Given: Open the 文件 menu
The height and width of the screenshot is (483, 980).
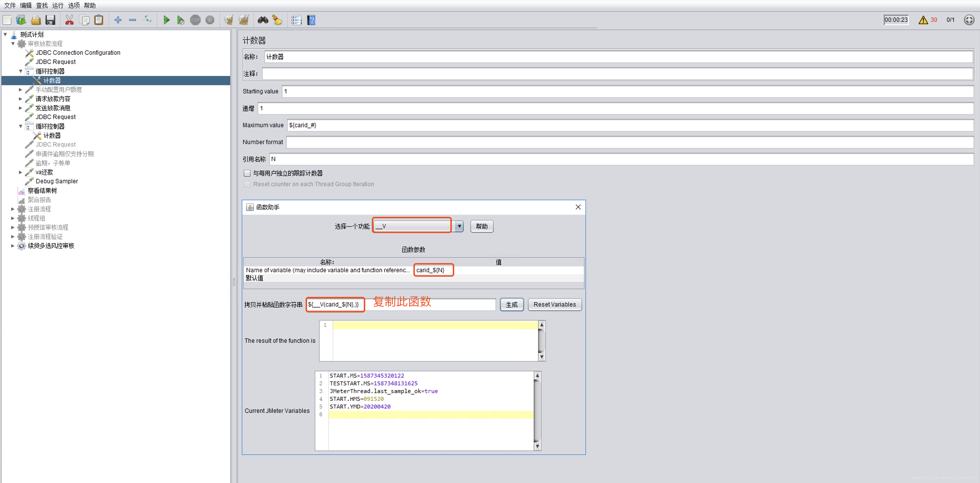Looking at the screenshot, I should pos(10,5).
